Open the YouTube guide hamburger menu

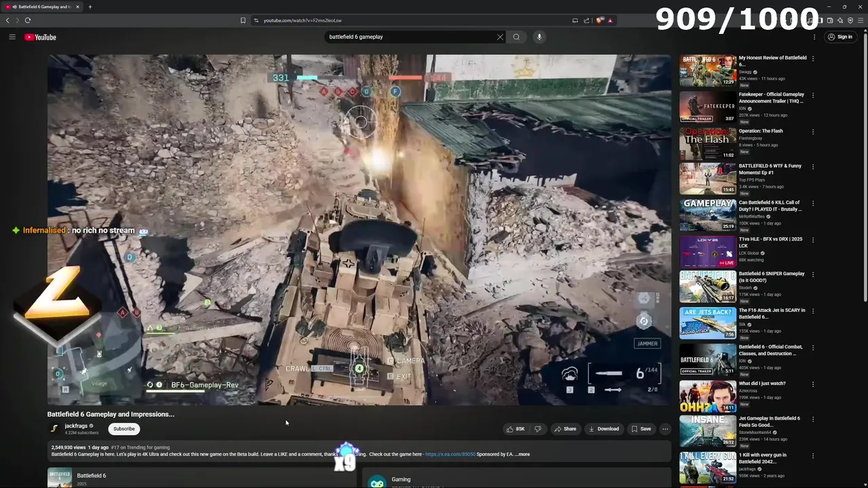click(x=12, y=37)
